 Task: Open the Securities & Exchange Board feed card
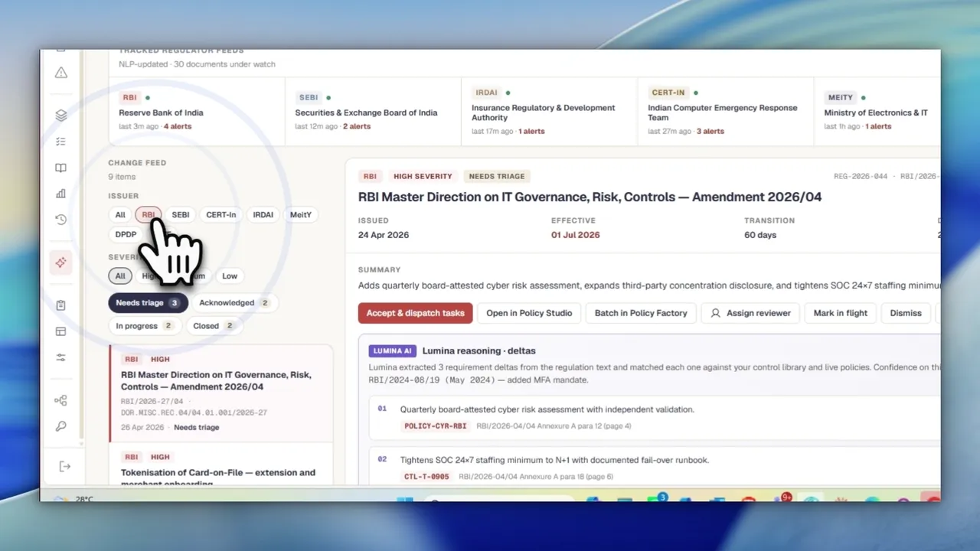tap(373, 111)
